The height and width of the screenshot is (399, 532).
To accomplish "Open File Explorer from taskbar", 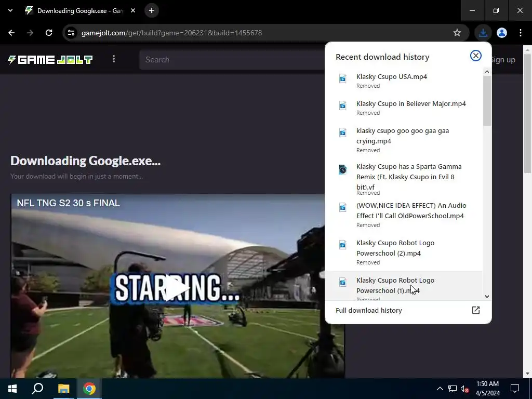I will 63,389.
